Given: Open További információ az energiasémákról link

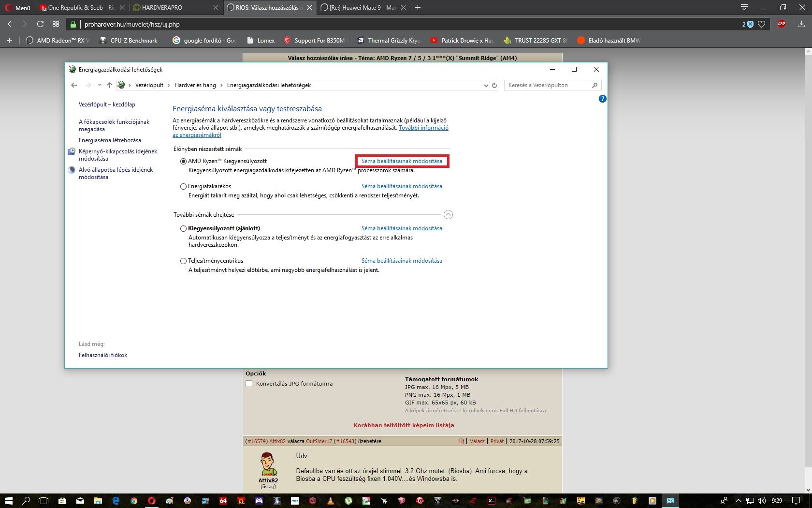Looking at the screenshot, I should coord(423,128).
